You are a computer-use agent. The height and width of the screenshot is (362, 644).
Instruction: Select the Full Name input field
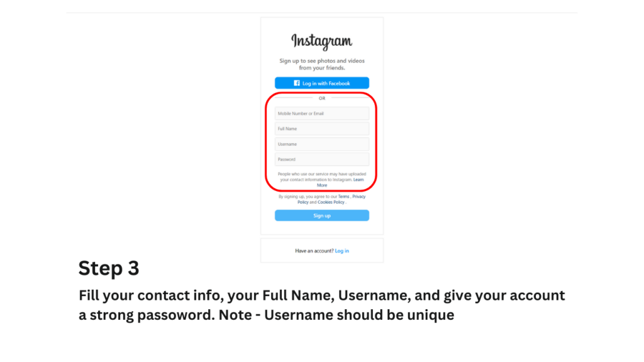[x=321, y=129]
